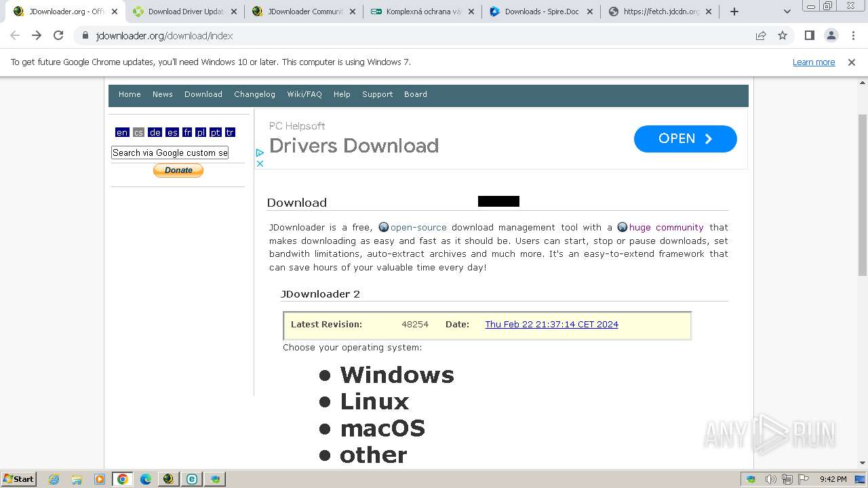Open the Help menu item
Image resolution: width=868 pixels, height=488 pixels.
(x=342, y=94)
